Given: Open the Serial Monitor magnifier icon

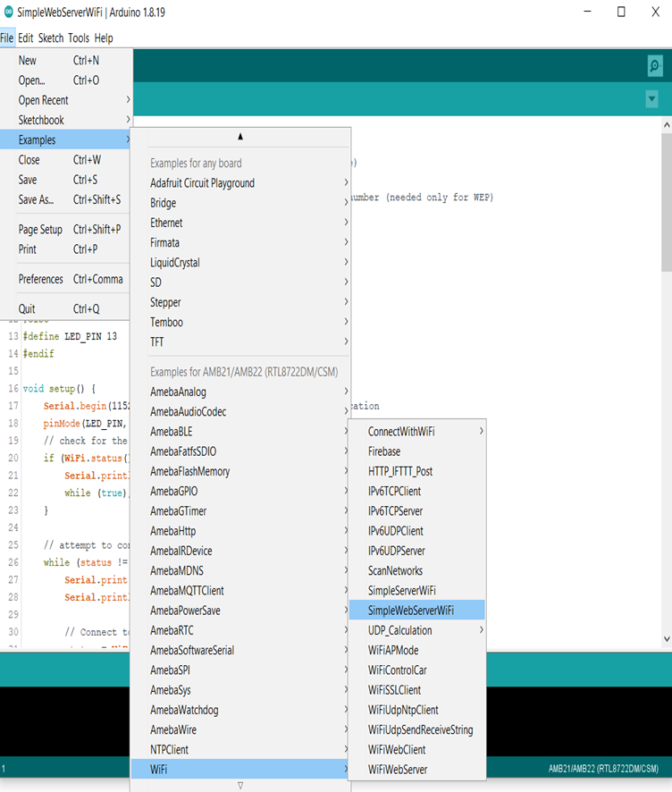Looking at the screenshot, I should [x=655, y=66].
